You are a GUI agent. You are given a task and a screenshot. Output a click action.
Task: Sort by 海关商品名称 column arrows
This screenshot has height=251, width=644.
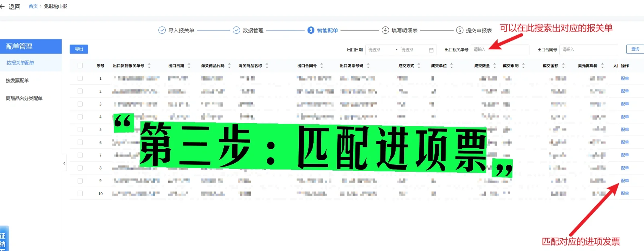[x=267, y=66]
